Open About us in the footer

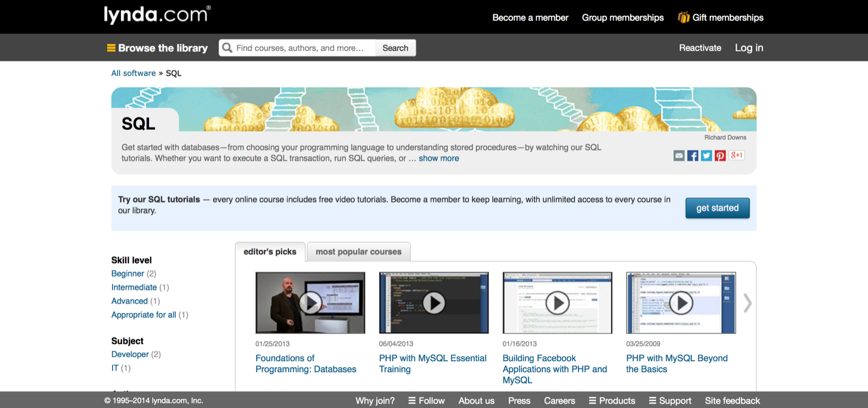pyautogui.click(x=476, y=401)
